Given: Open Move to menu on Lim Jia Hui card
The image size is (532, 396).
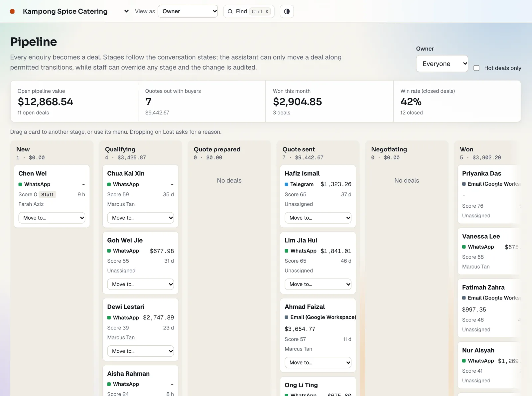Looking at the screenshot, I should coord(318,284).
